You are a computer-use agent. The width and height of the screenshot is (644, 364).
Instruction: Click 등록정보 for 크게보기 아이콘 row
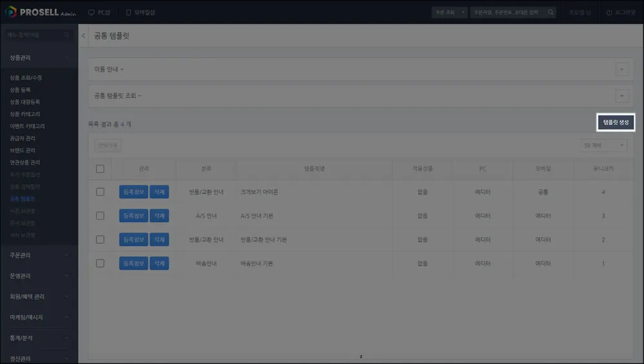(133, 192)
